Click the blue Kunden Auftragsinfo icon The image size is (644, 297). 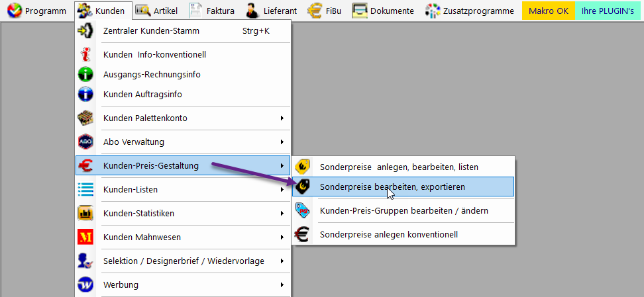pyautogui.click(x=85, y=95)
